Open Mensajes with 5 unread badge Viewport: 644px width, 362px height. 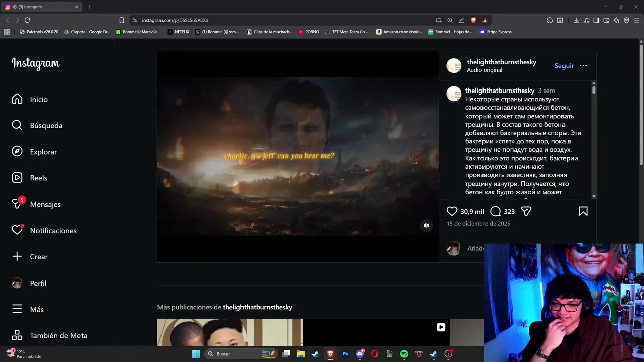tap(36, 204)
